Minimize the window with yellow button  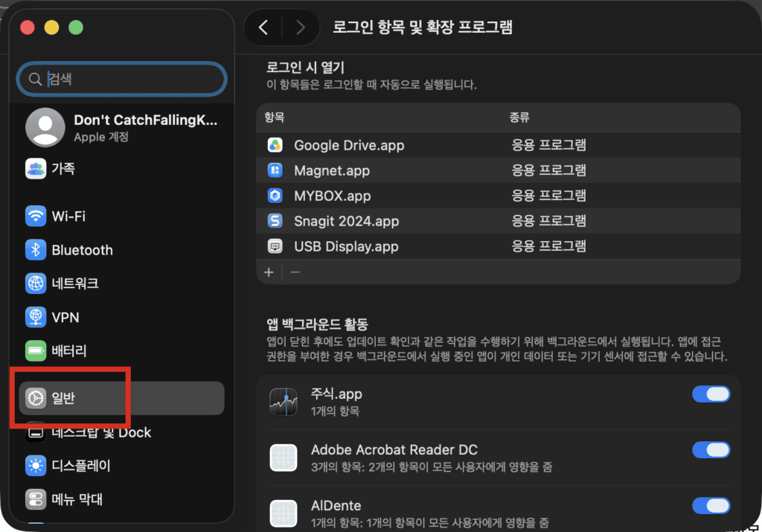pos(51,28)
